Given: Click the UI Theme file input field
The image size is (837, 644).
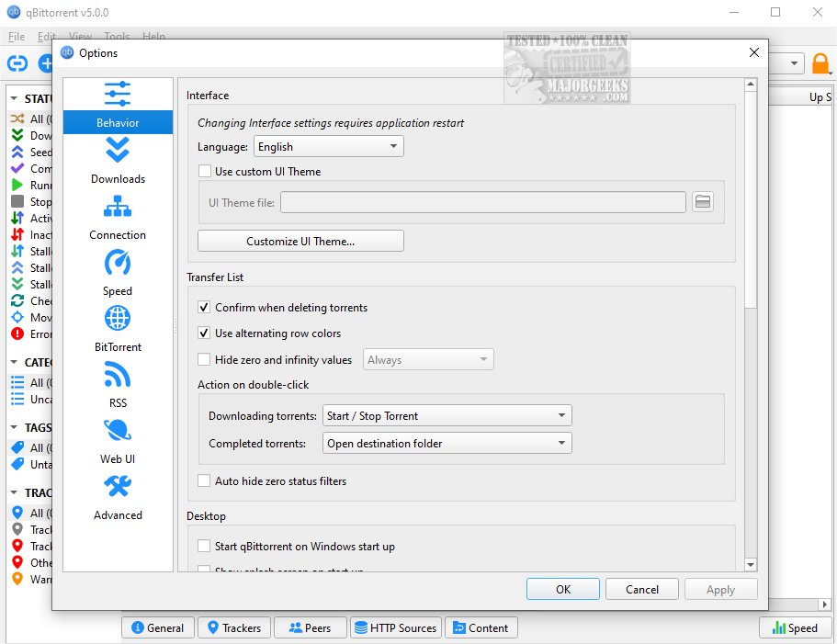Looking at the screenshot, I should [x=483, y=202].
